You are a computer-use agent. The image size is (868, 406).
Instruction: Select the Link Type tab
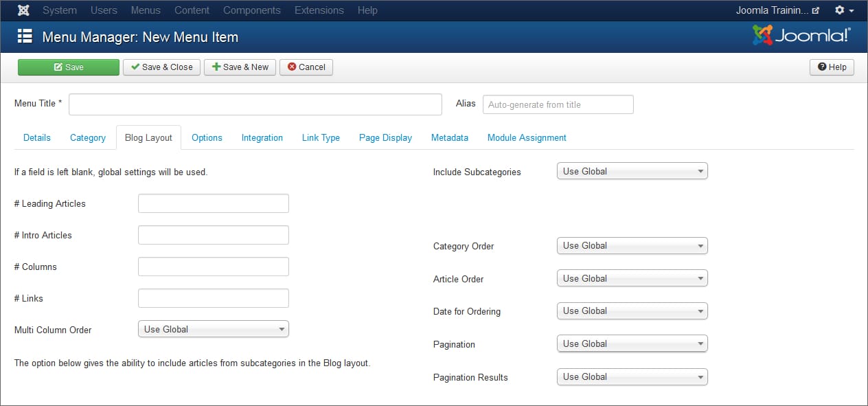pyautogui.click(x=321, y=137)
